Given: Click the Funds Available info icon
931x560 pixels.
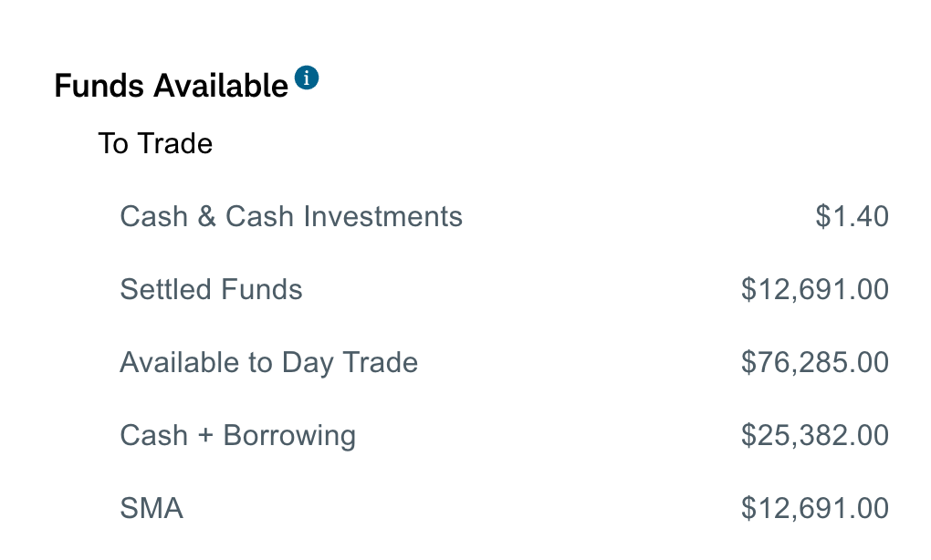Looking at the screenshot, I should point(308,78).
